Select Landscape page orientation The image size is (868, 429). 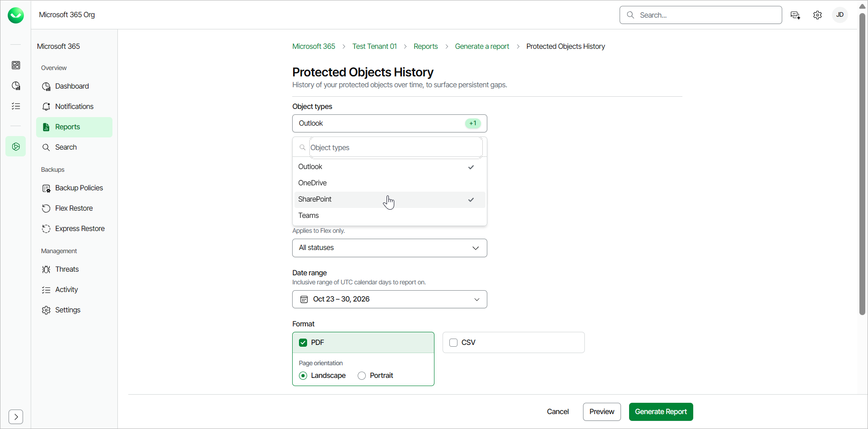[303, 376]
